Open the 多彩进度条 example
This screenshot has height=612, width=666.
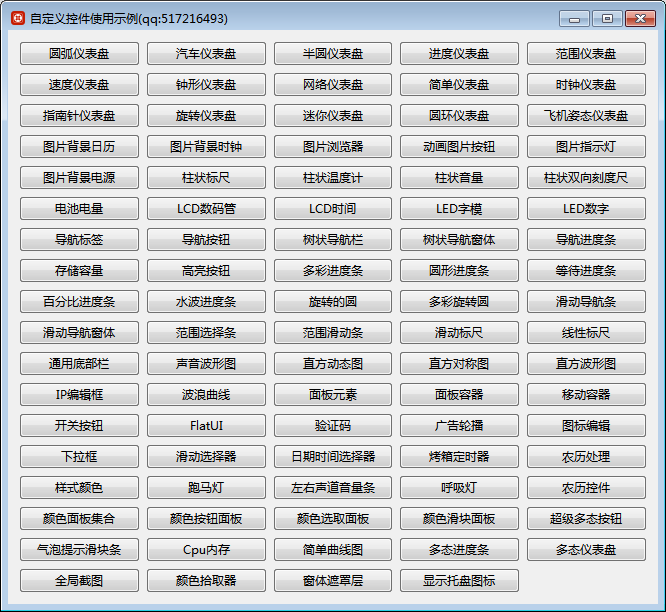[x=333, y=271]
